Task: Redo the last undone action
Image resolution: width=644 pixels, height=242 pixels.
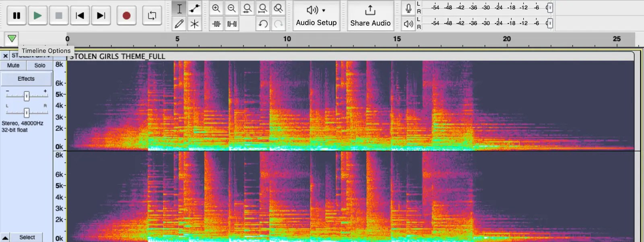Action: click(278, 24)
